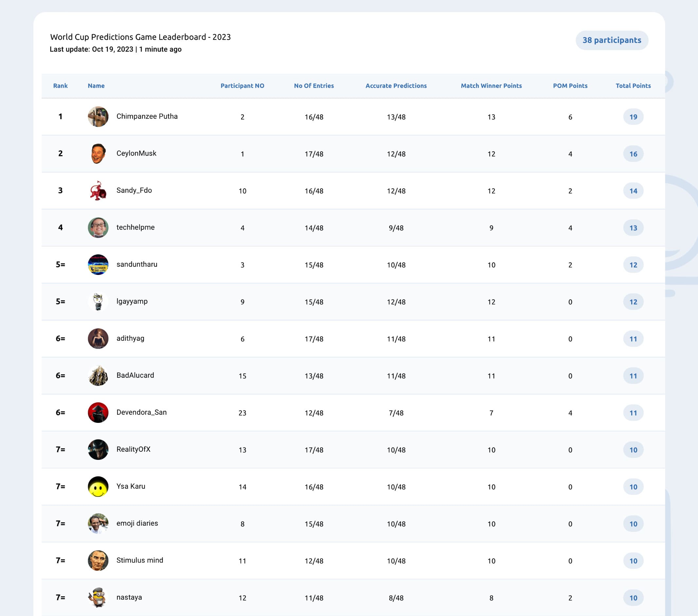Screen dimensions: 698x616
Task: Open CeylonMusk's profile avatar
Action: (x=98, y=154)
